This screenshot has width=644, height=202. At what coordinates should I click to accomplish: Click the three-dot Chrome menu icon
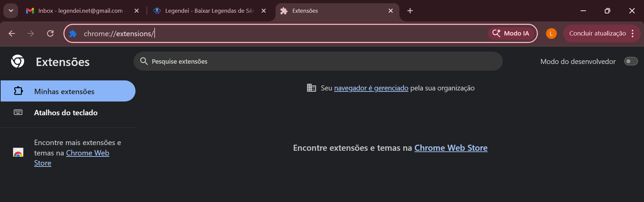coord(633,33)
